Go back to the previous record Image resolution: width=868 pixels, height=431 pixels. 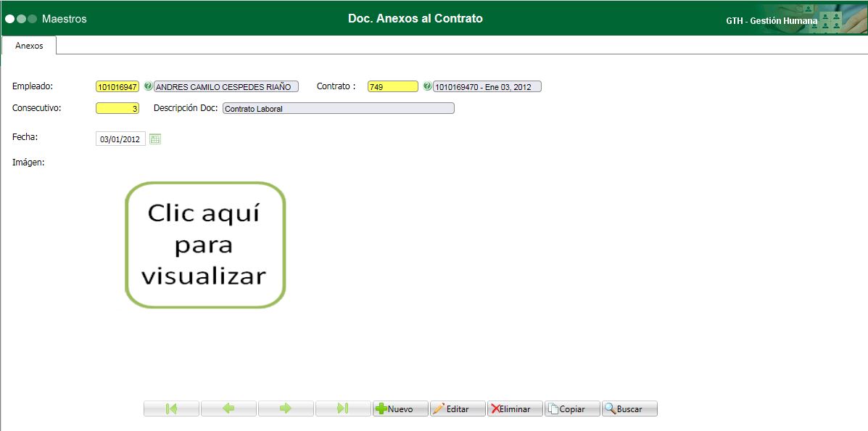tap(228, 409)
